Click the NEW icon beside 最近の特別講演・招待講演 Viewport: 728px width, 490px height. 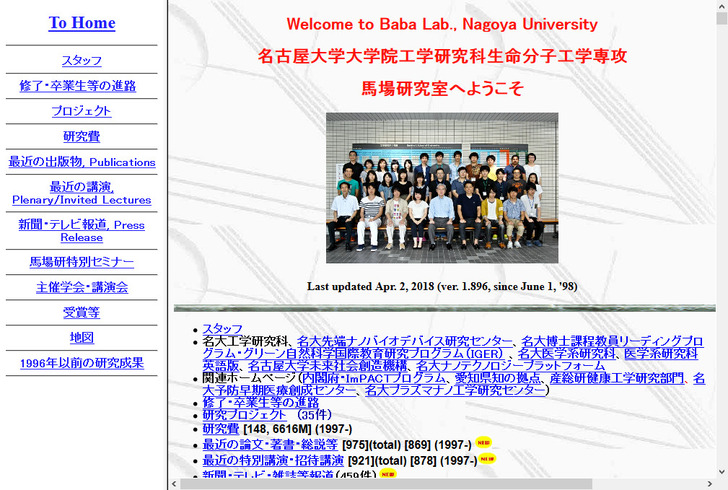[487, 459]
